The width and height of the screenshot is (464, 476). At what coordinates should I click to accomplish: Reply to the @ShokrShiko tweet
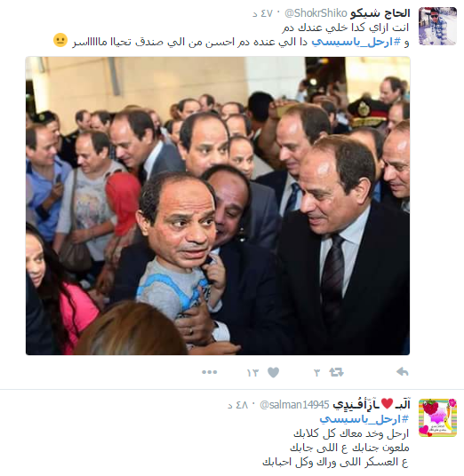pos(403,372)
